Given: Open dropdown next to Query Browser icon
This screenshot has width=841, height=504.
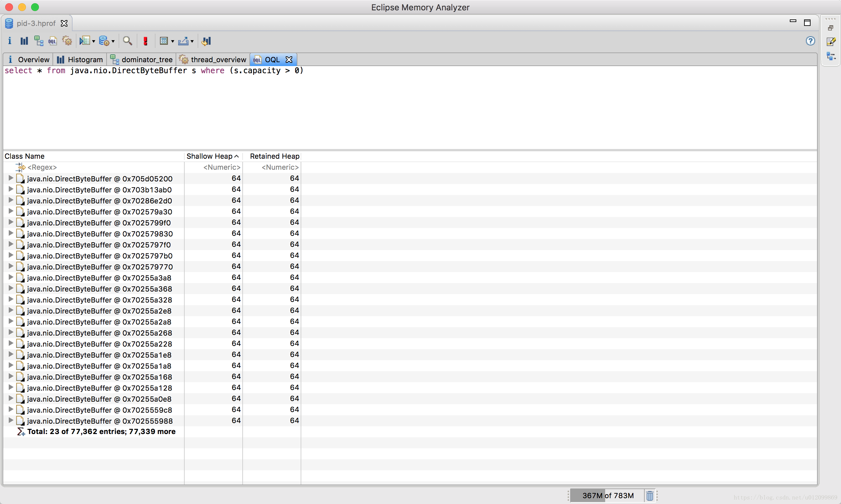Looking at the screenshot, I should click(113, 42).
